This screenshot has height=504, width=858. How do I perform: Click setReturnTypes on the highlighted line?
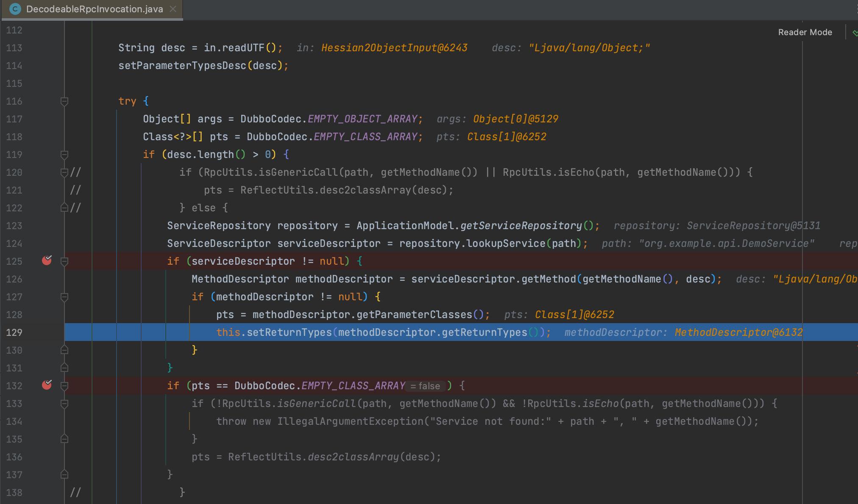tap(289, 332)
